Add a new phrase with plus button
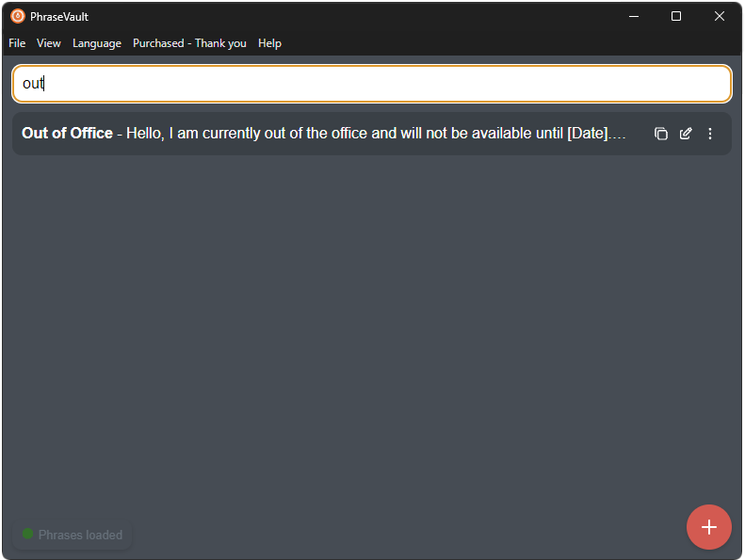The image size is (745, 560). (x=709, y=527)
